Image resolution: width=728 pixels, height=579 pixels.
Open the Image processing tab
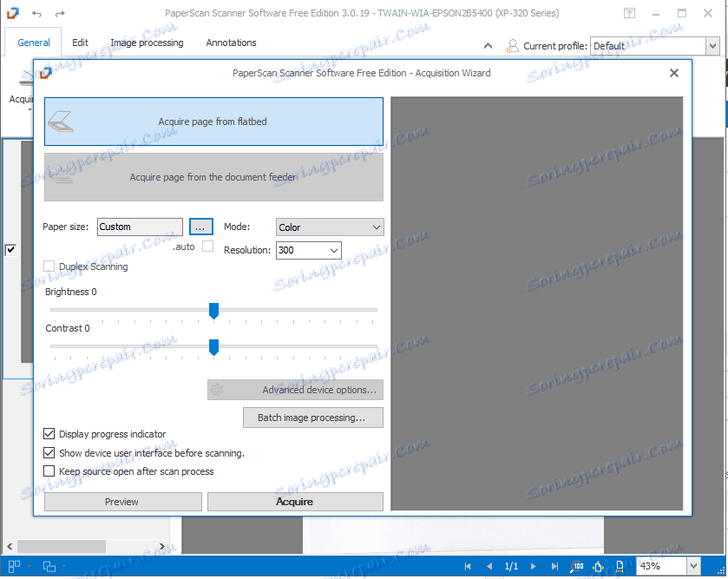pos(147,43)
